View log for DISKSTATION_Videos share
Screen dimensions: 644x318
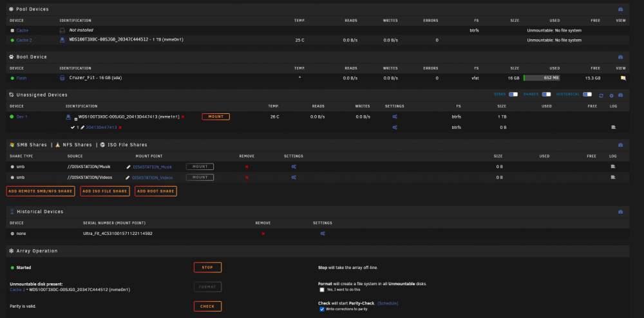[x=613, y=177]
